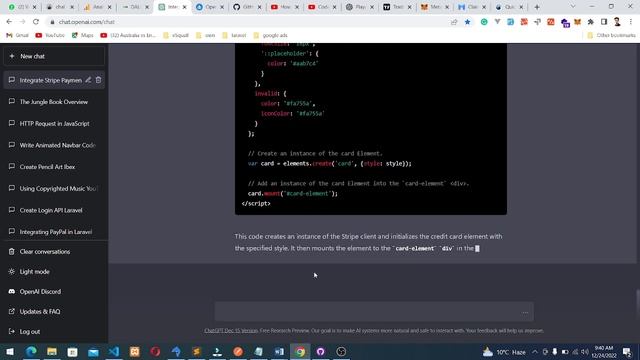Viewport: 640px width, 360px height.
Task: Delete the Integrate Stripe Payment chat with trash icon
Action: 98,80
